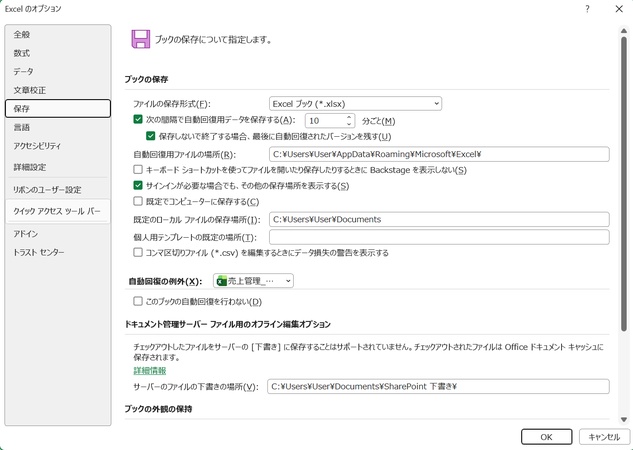This screenshot has width=633, height=450.
Task: Select 詳細設定 category
Action: pyautogui.click(x=58, y=167)
